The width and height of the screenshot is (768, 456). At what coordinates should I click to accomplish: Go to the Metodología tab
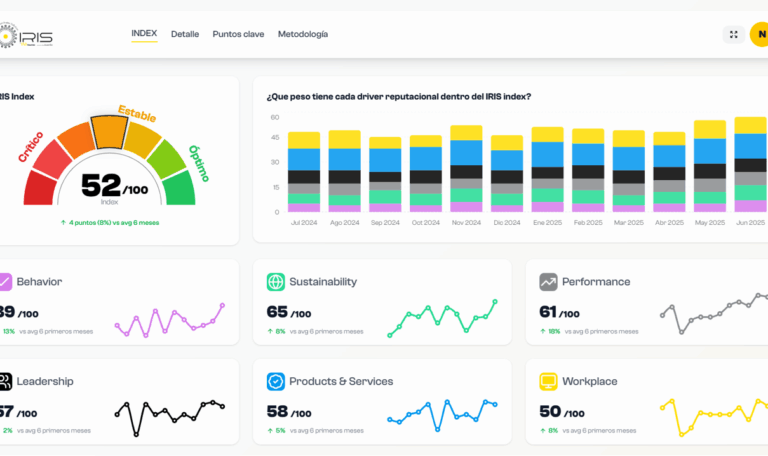(302, 34)
